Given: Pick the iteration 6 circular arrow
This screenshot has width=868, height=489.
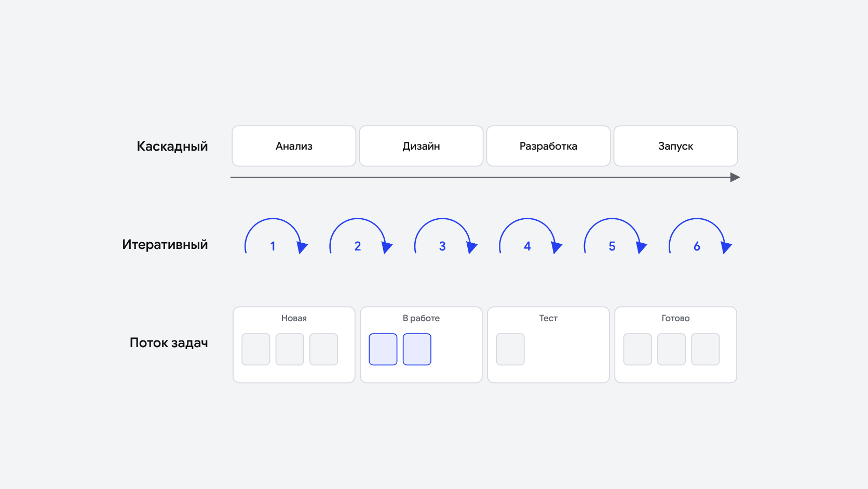Looking at the screenshot, I should point(700,236).
